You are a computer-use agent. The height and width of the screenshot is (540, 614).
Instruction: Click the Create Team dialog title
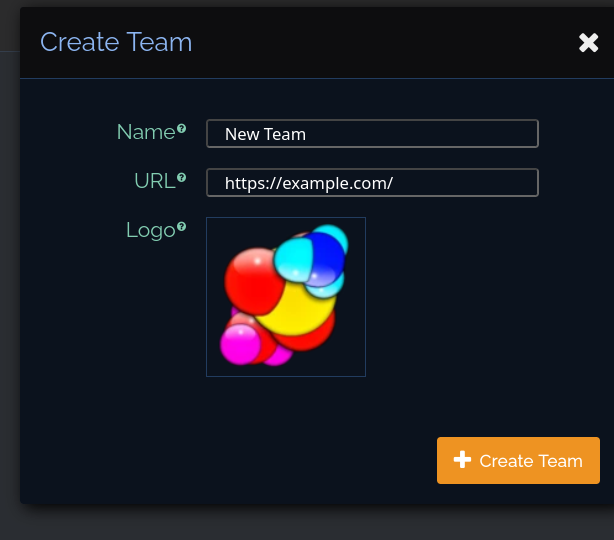(116, 42)
